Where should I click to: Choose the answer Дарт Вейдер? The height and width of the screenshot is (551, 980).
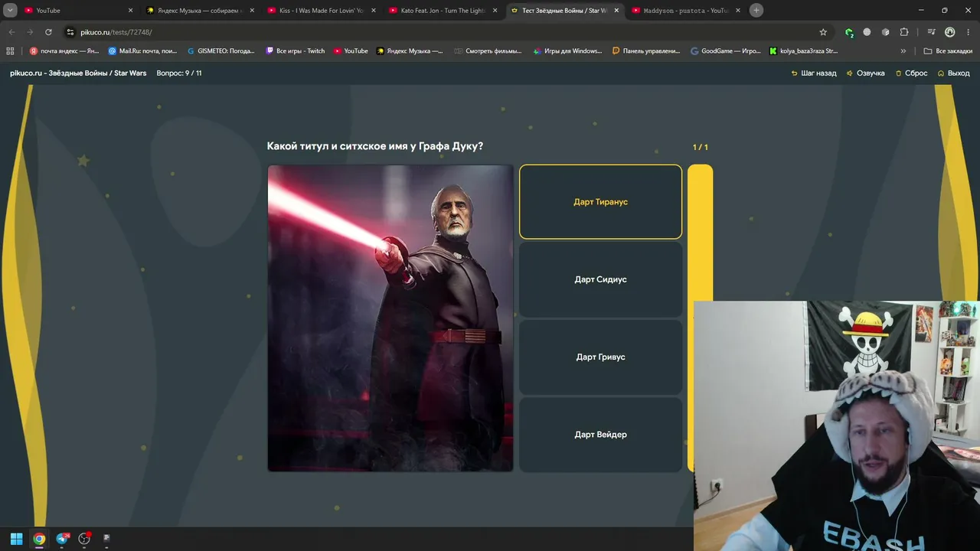point(600,435)
